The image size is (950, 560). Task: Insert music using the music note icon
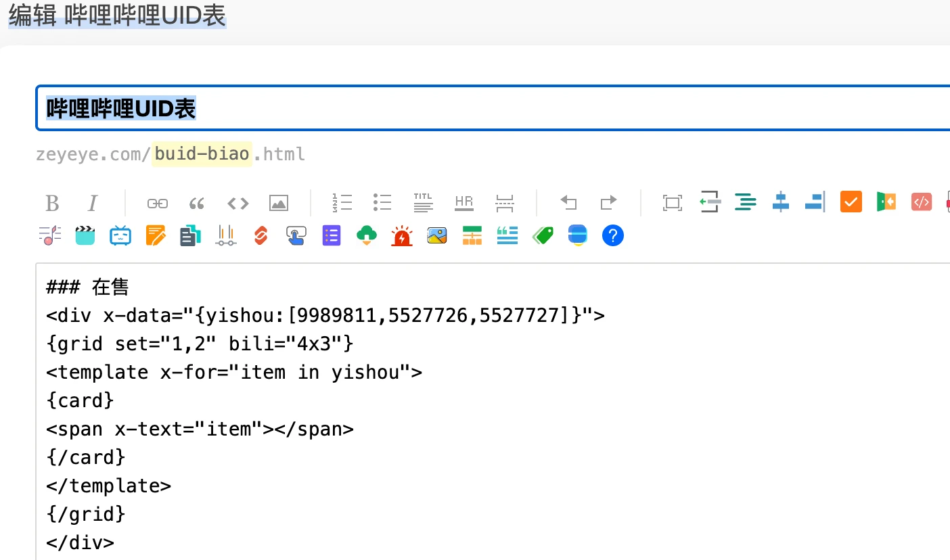coord(50,235)
